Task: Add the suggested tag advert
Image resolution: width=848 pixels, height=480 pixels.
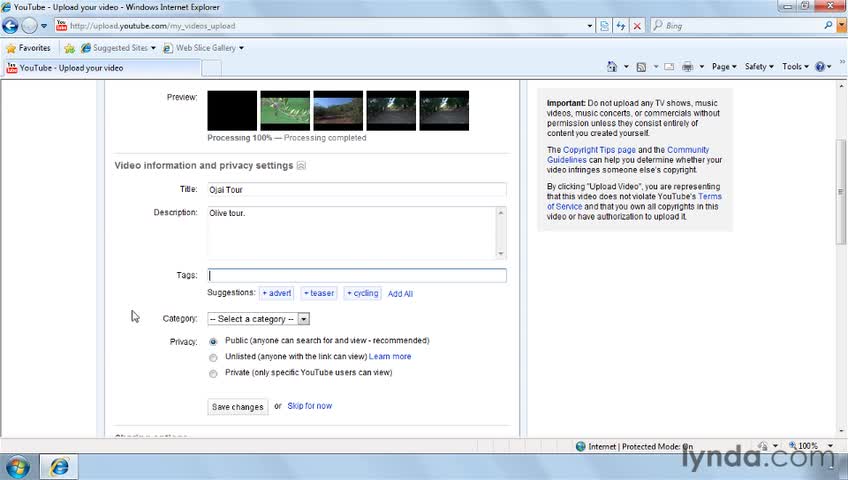Action: 276,294
